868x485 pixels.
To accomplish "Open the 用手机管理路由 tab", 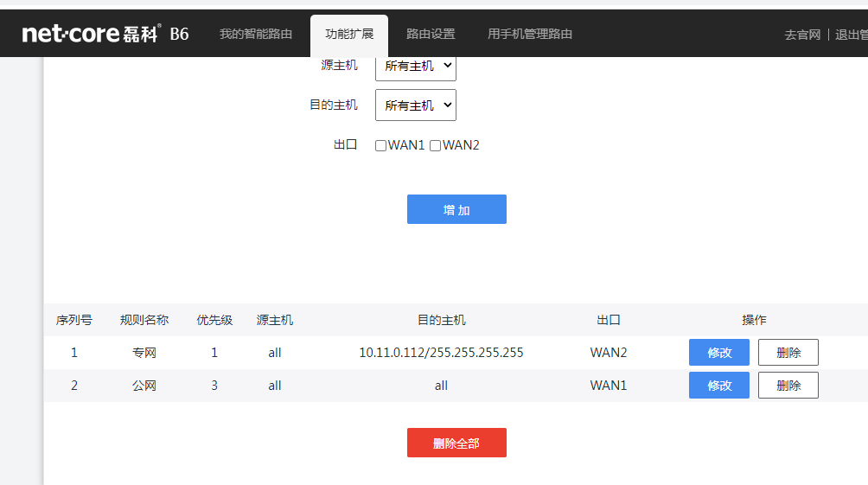I will point(530,34).
